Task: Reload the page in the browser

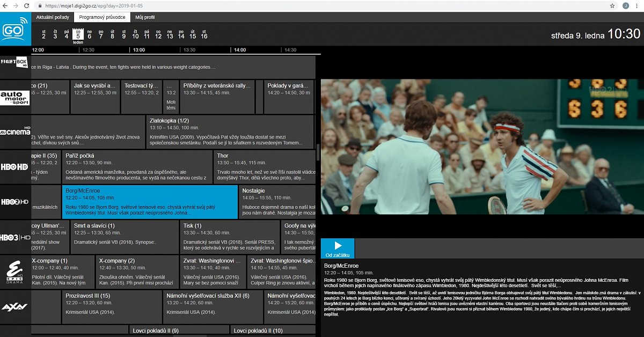Action: (26, 5)
